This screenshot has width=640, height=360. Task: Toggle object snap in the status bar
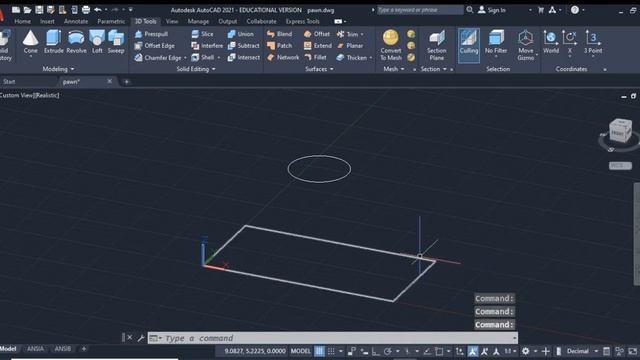point(439,351)
